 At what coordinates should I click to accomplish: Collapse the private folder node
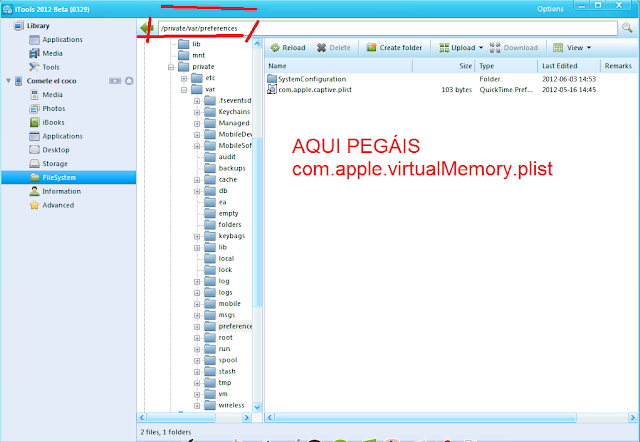[171, 67]
